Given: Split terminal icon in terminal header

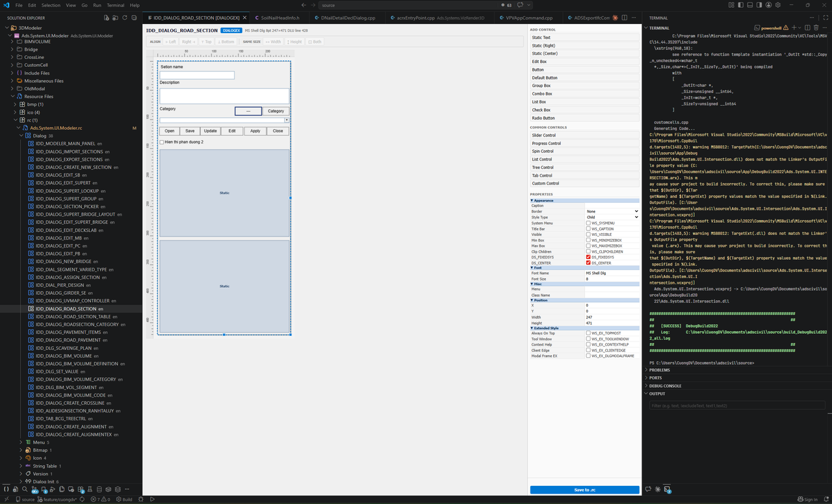Looking at the screenshot, I should 807,27.
